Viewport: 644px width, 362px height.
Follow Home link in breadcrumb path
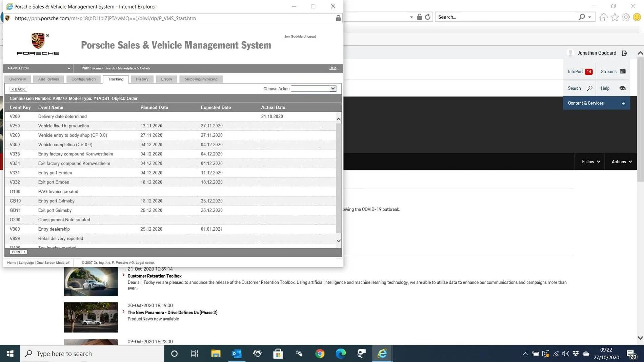tap(96, 68)
